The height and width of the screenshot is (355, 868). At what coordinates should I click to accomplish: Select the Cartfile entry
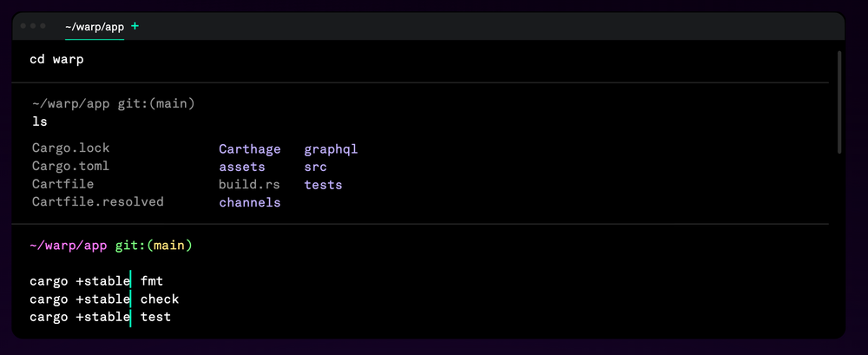(x=63, y=184)
